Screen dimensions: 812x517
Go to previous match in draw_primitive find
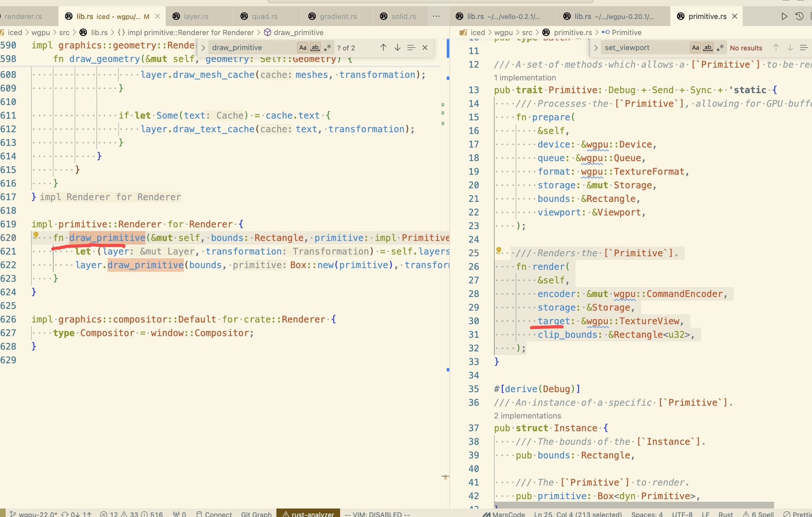(383, 47)
